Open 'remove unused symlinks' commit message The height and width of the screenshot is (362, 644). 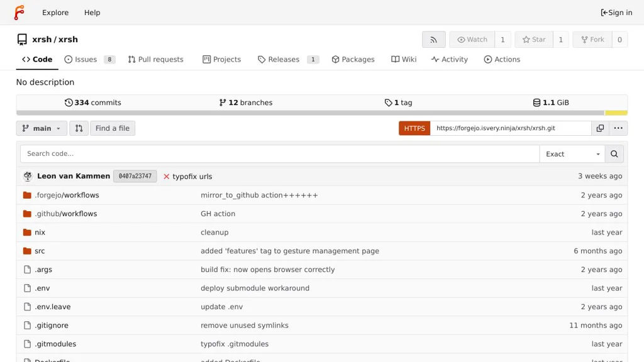coord(245,326)
